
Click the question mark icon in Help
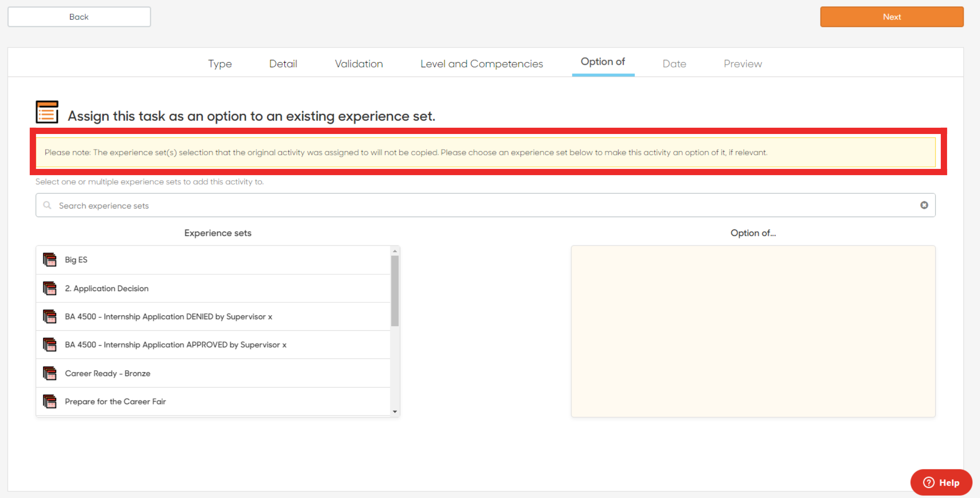click(x=929, y=482)
